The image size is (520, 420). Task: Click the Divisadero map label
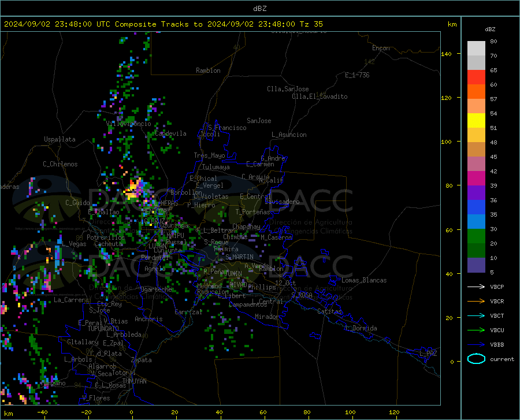[x=282, y=202]
